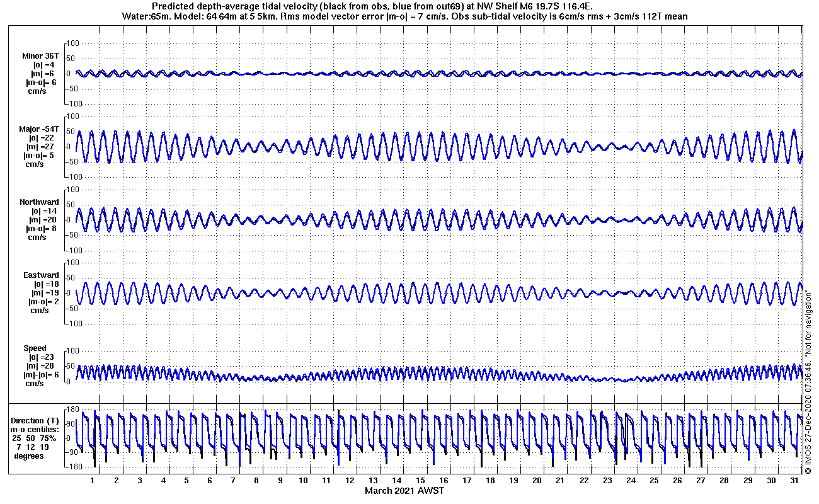Click 'cm/s' unit under the Speed panel
The image size is (819, 504).
(x=35, y=383)
